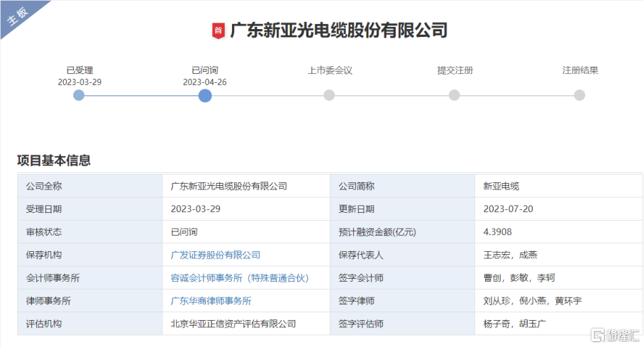
Task: Click the financing amount 4.3908
Action: tap(497, 232)
